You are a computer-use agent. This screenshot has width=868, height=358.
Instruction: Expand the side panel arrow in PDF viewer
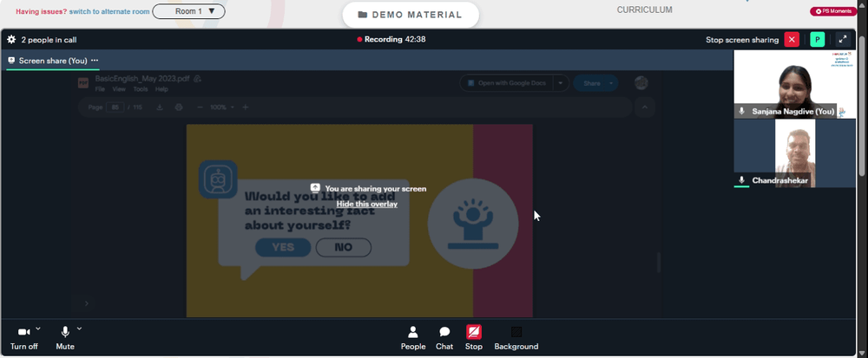coord(86,303)
